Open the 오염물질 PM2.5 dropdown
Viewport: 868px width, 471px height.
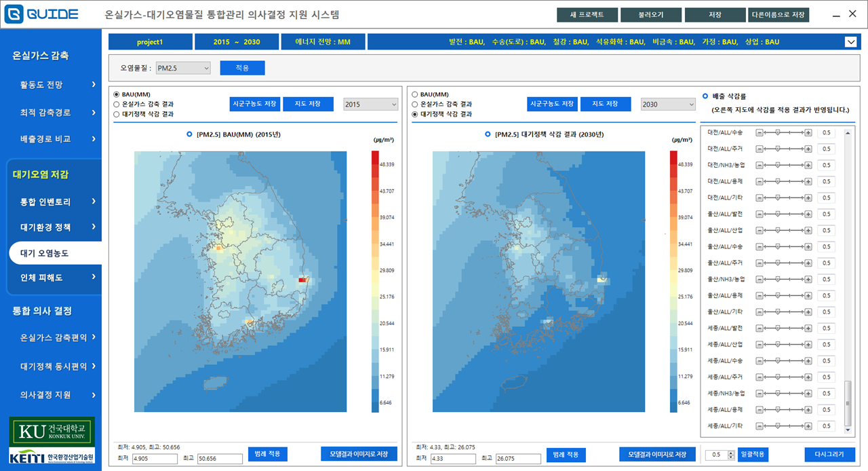click(x=183, y=68)
